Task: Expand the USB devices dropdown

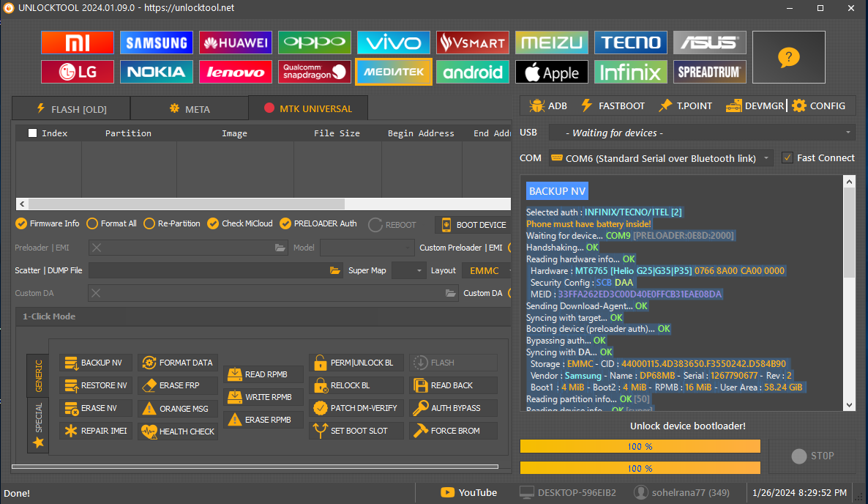Action: (701, 133)
